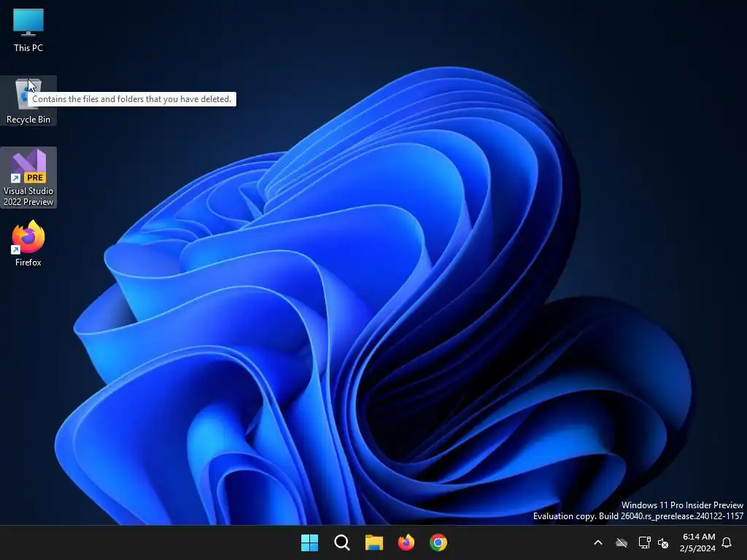This screenshot has height=560, width=747.
Task: Select the Visual Studio 2022 Preview shortcut
Action: coord(28,177)
